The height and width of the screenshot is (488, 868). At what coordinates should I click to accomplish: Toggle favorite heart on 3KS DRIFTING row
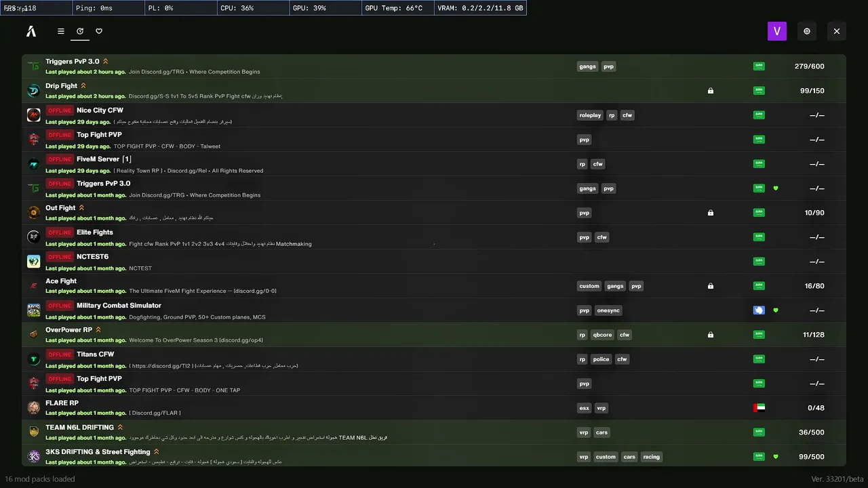(776, 457)
